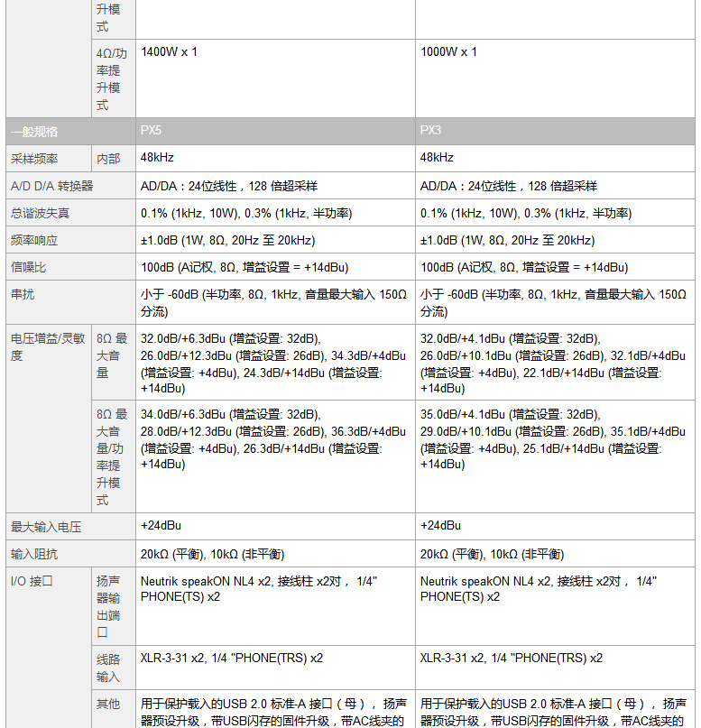Click the 8Ω 最大音量 sub-label
The width and height of the screenshot is (701, 728).
114,362
